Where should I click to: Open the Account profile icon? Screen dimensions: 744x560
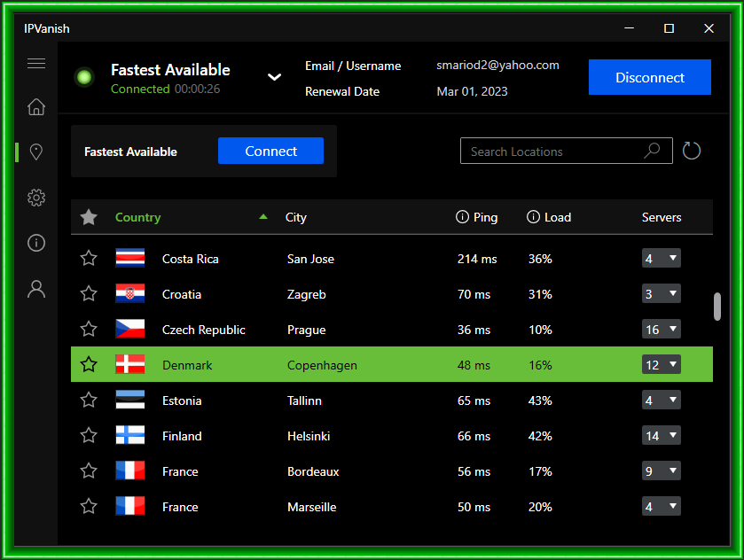[x=36, y=289]
